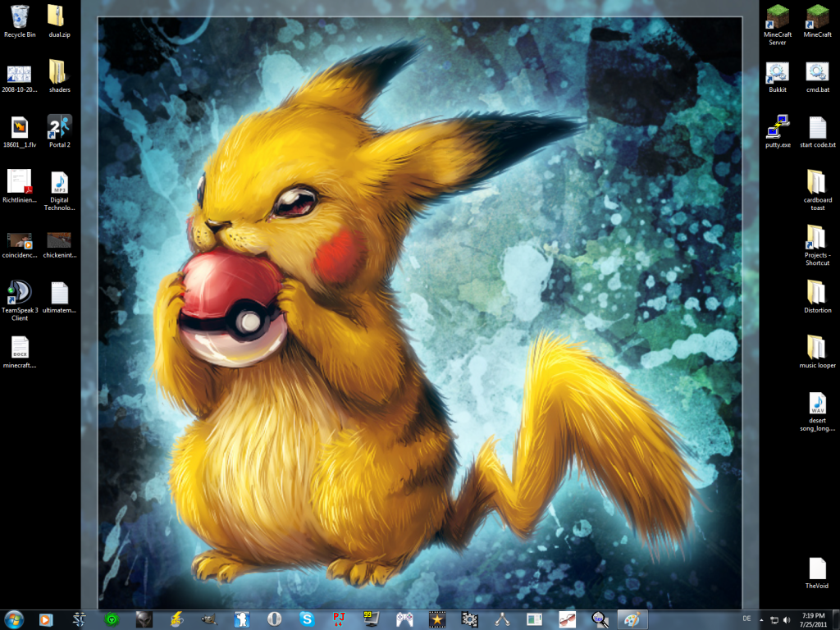Select the coincidenc... video thumbnail
The image size is (840, 630).
point(20,244)
